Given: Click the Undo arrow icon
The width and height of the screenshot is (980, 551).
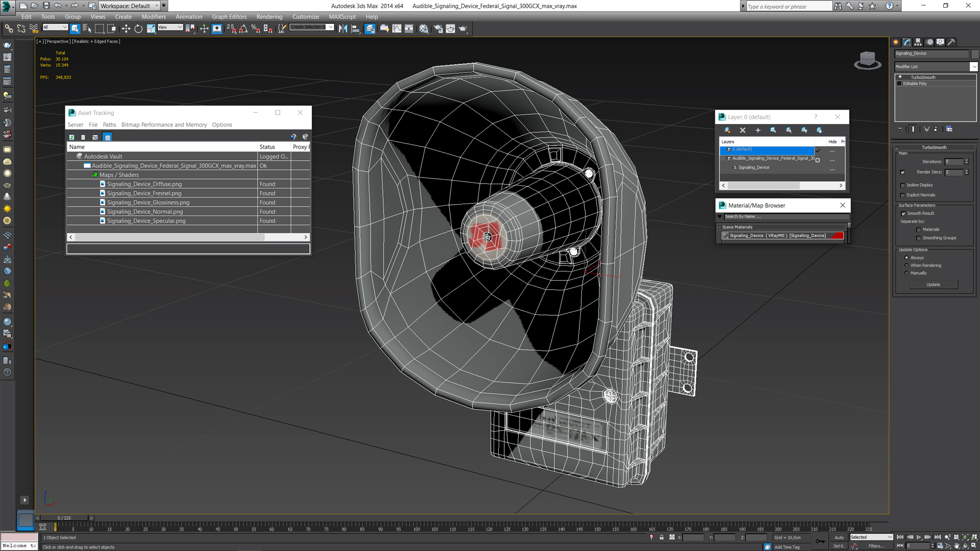Looking at the screenshot, I should [x=58, y=6].
